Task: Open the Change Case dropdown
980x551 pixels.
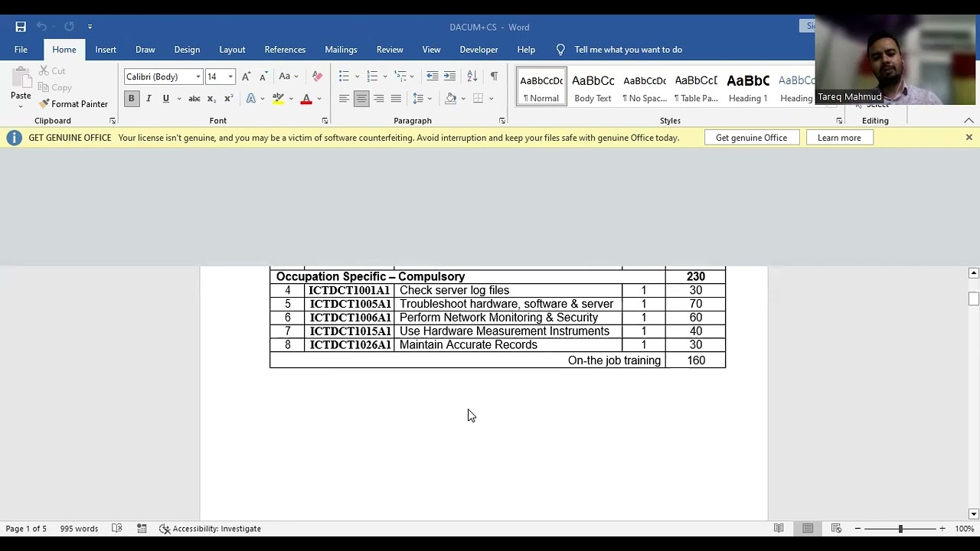Action: (x=288, y=77)
